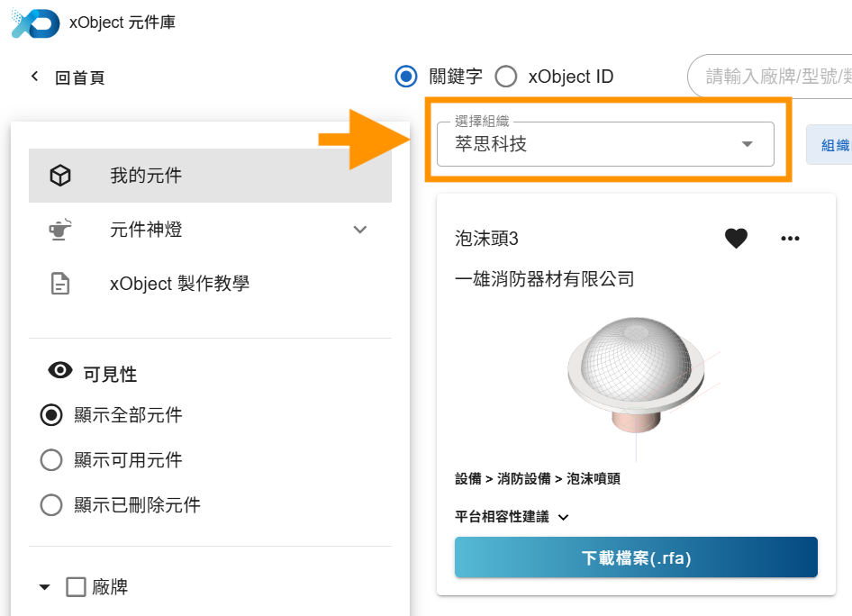Screen dimensions: 852x616
Task: Click the 下載檔案(.rfa) download button
Action: 636,557
